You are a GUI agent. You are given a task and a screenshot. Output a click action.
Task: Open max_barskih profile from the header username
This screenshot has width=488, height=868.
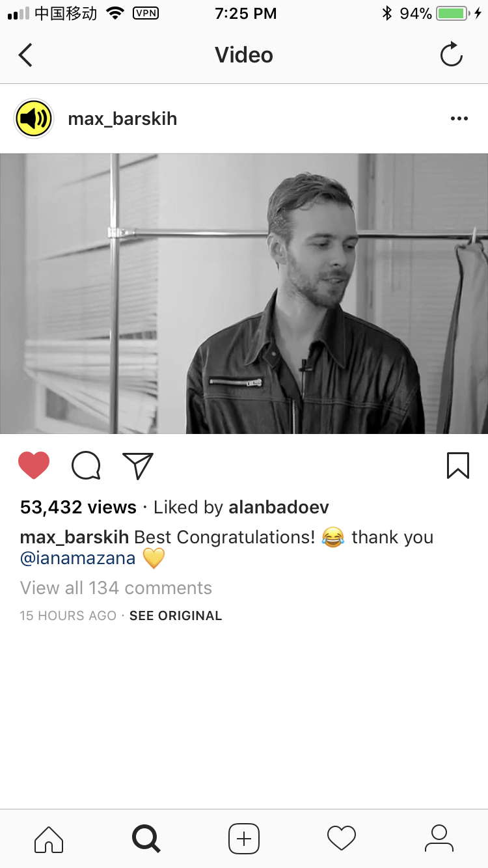(122, 119)
